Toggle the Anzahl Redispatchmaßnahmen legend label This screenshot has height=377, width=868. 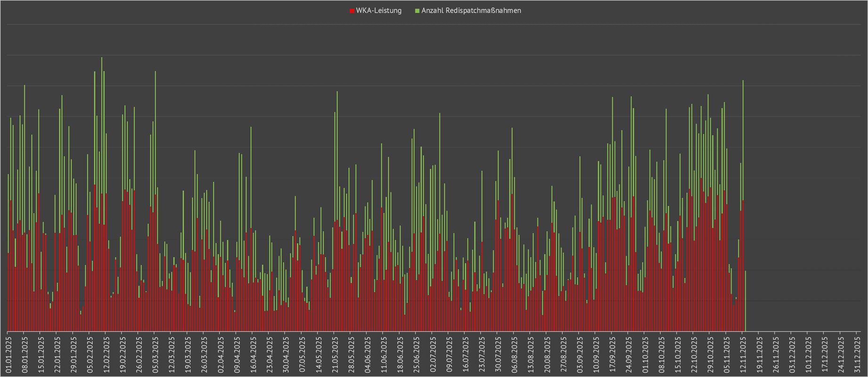[471, 11]
